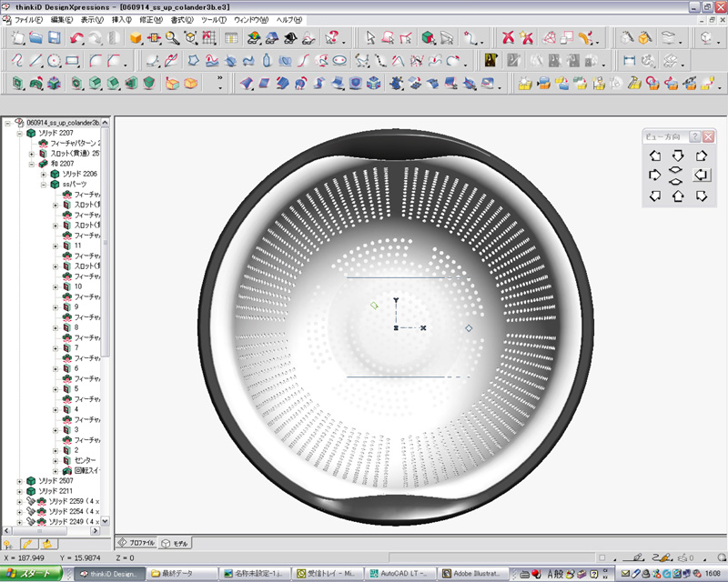Viewport: 728px width, 582px height.
Task: Click the help question mark in view panel
Action: [694, 136]
